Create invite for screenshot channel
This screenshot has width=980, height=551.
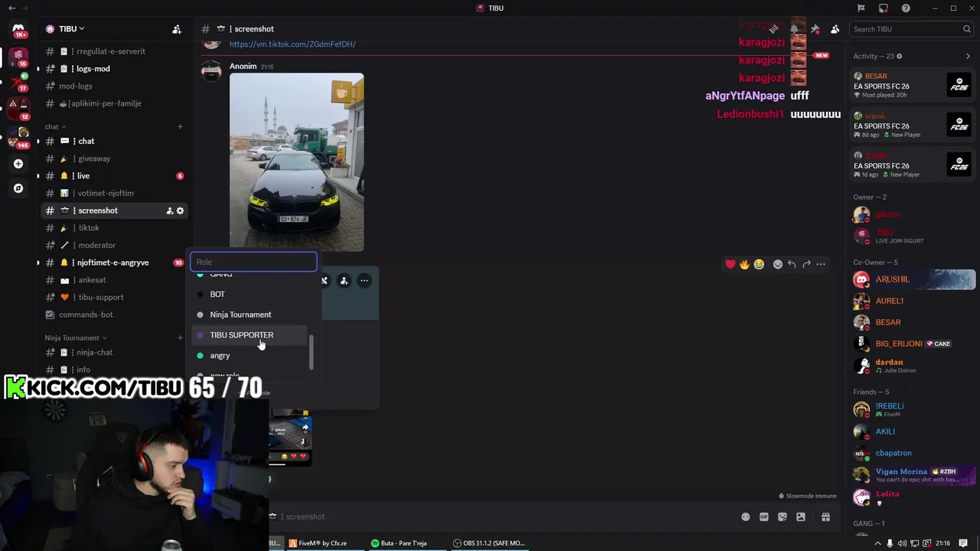[169, 210]
